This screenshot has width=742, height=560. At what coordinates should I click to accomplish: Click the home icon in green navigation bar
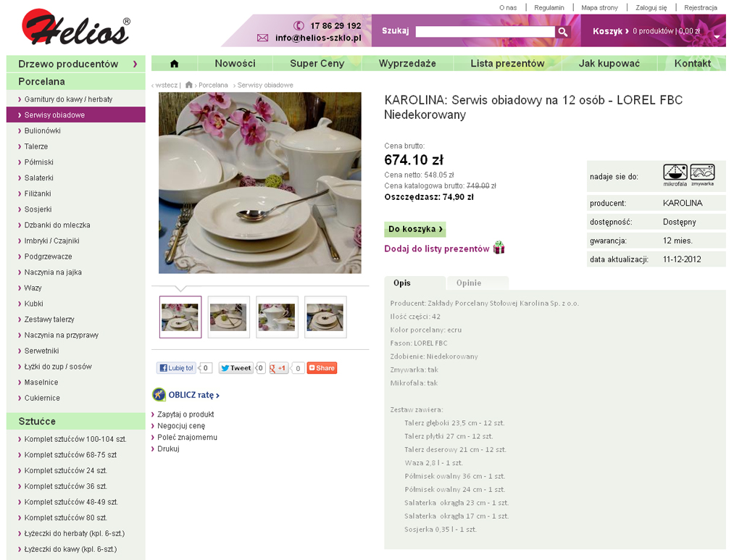(x=174, y=63)
